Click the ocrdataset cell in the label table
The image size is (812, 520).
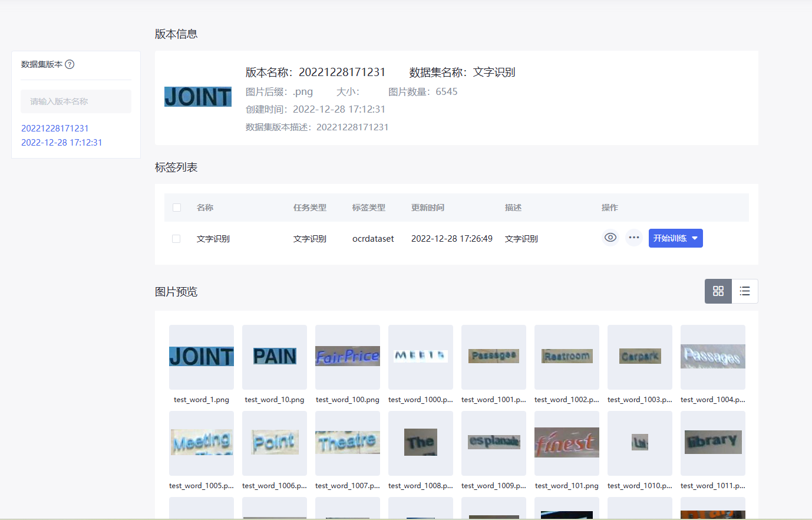point(373,239)
